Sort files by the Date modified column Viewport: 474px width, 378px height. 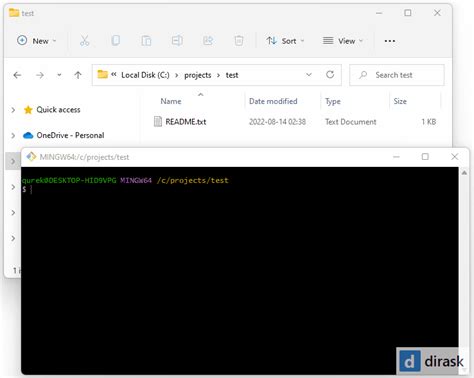pos(273,101)
